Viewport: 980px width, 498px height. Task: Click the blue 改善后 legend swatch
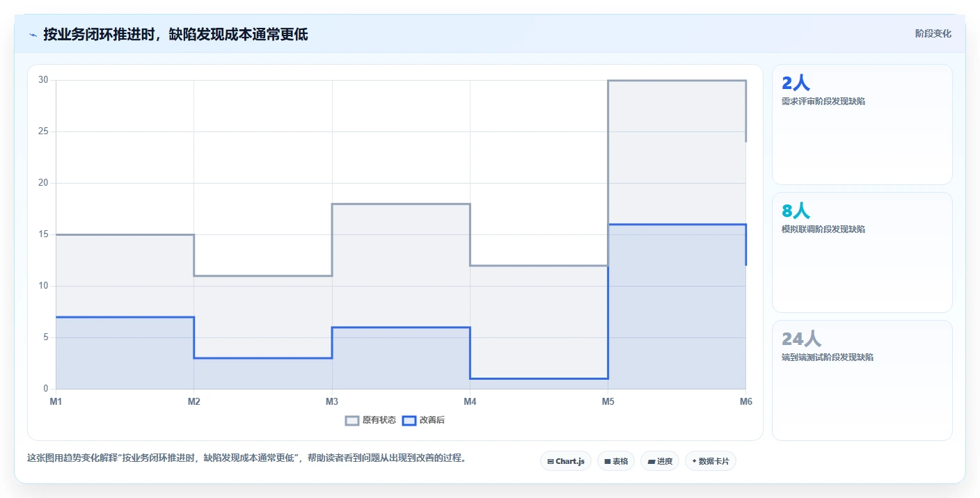[409, 420]
